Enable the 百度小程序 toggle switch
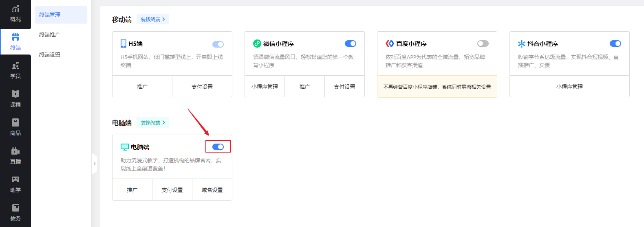 [x=483, y=44]
